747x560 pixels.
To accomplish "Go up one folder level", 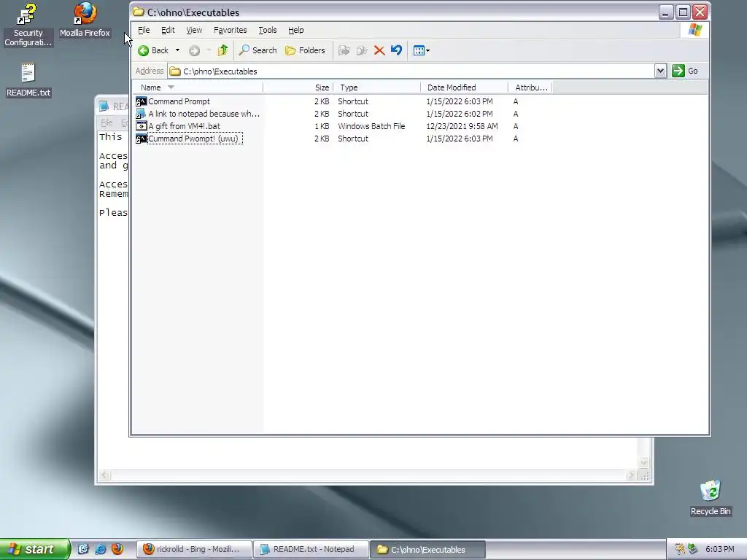I will tap(222, 50).
